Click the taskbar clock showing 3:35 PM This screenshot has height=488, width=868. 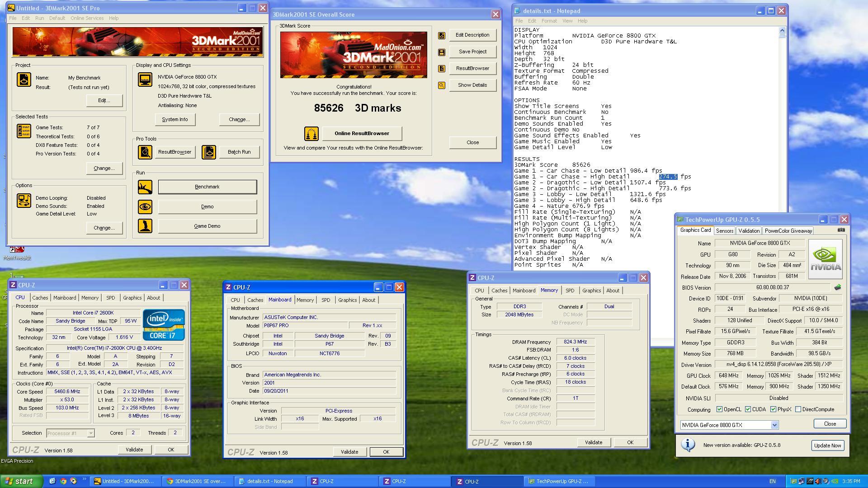(x=851, y=481)
